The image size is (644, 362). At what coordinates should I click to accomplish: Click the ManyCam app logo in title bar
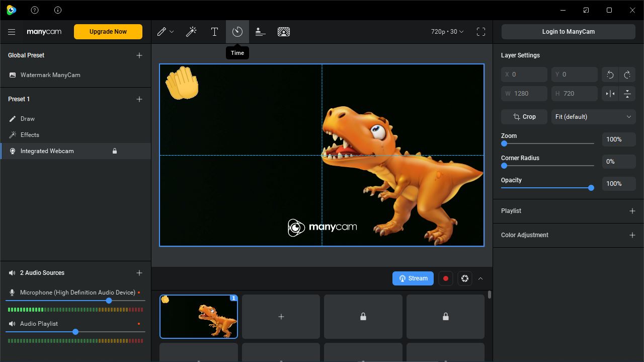11,10
